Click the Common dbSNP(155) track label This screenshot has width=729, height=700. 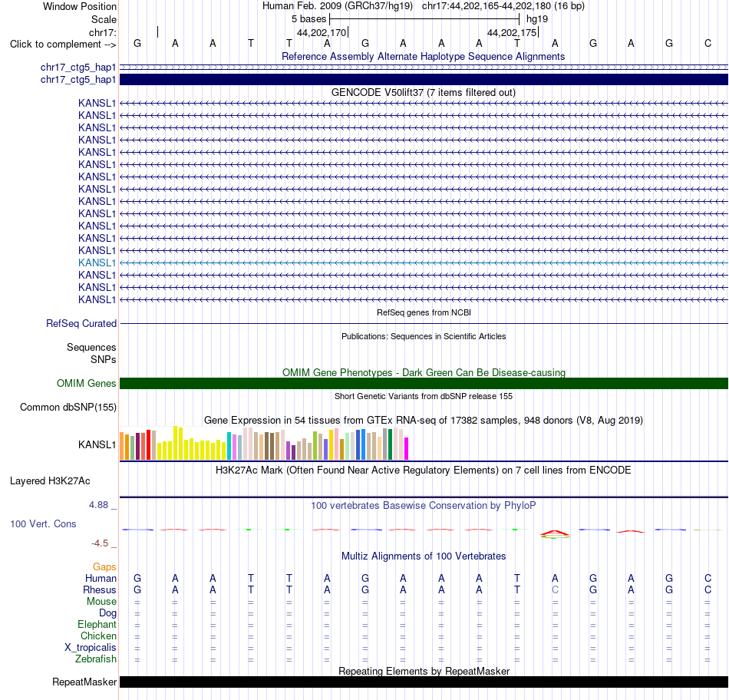point(68,407)
